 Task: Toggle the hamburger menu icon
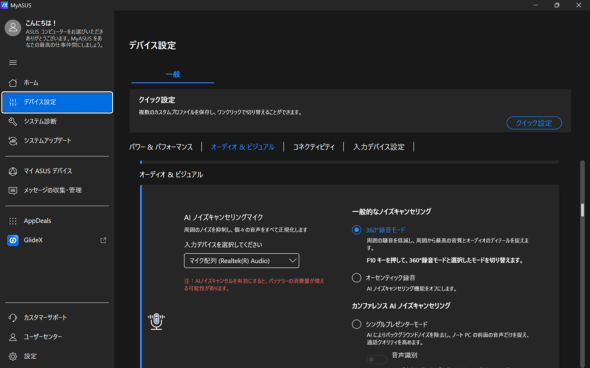click(13, 62)
